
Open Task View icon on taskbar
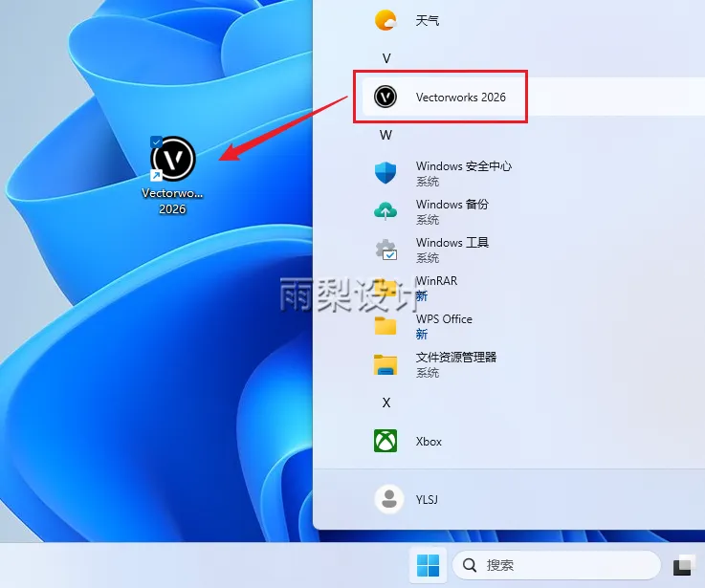pyautogui.click(x=684, y=565)
